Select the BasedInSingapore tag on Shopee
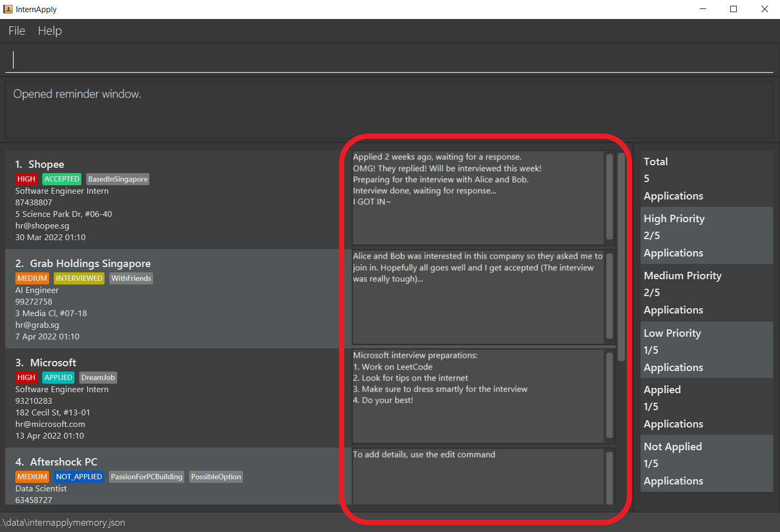This screenshot has height=532, width=780. [117, 179]
